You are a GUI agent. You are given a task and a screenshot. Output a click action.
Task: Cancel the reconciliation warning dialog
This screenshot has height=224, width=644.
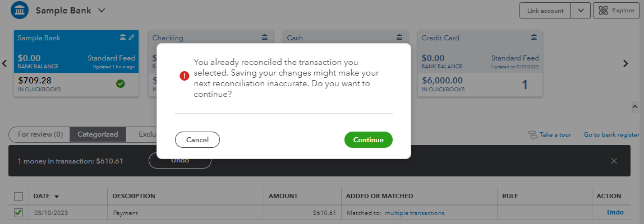[x=197, y=140]
